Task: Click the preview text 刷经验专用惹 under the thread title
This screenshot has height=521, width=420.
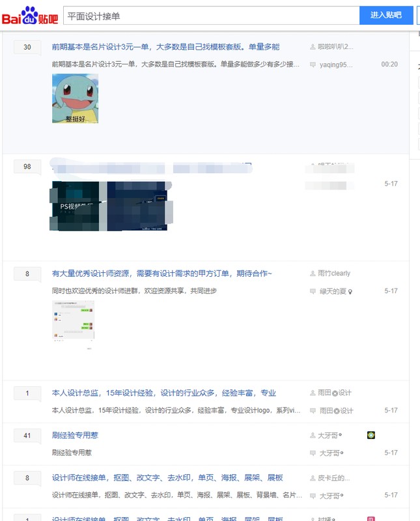Action: point(72,453)
